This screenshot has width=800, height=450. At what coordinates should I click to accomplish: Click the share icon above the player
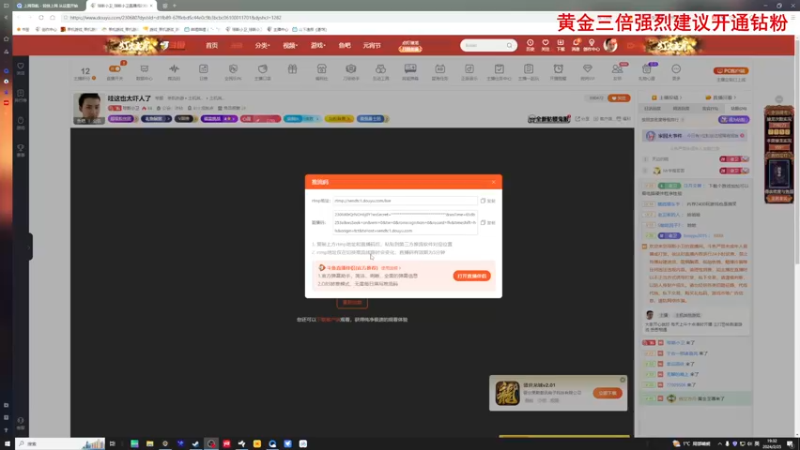[x=582, y=119]
